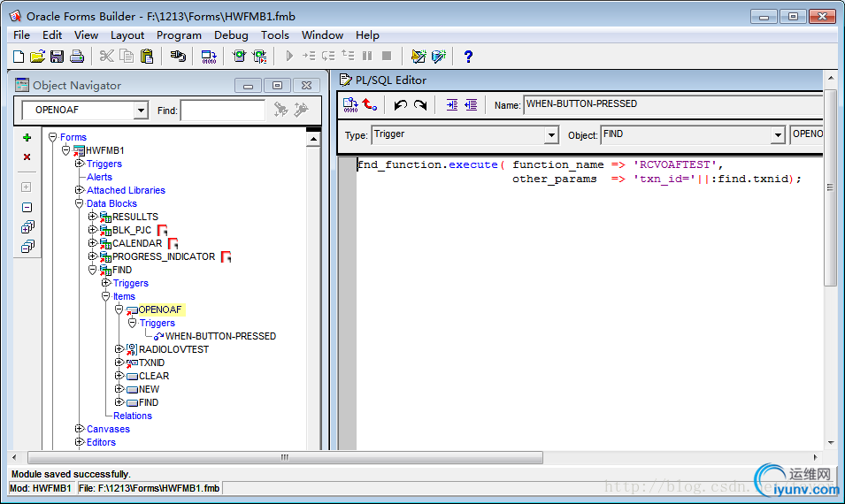Click the main toolbar Compile Module icon
This screenshot has width=845, height=504.
(x=209, y=57)
